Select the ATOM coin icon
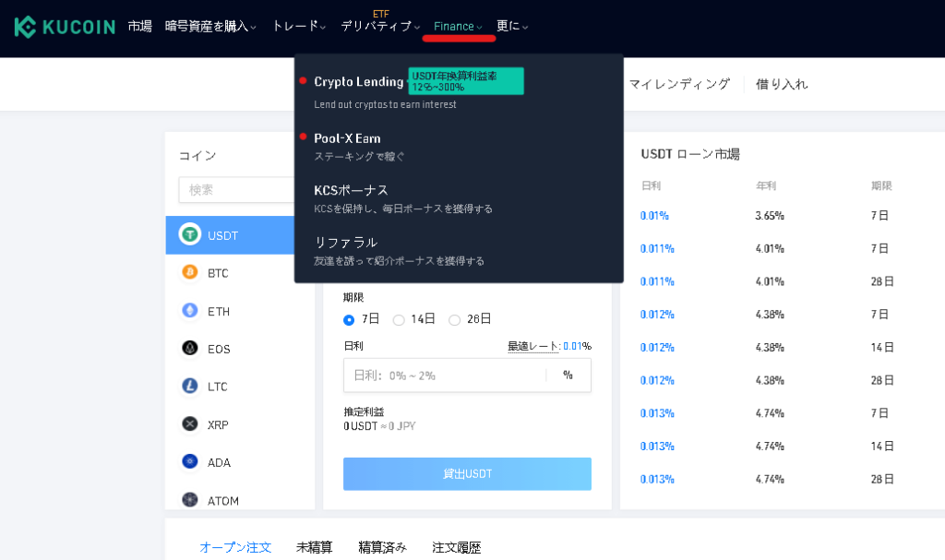The height and width of the screenshot is (560, 945). 190,500
